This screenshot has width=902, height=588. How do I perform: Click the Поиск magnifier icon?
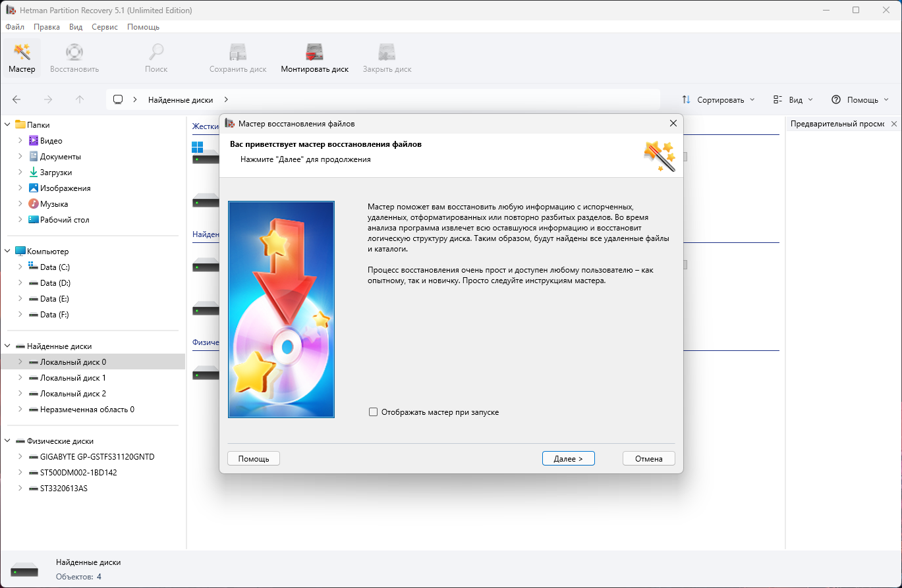[x=156, y=52]
